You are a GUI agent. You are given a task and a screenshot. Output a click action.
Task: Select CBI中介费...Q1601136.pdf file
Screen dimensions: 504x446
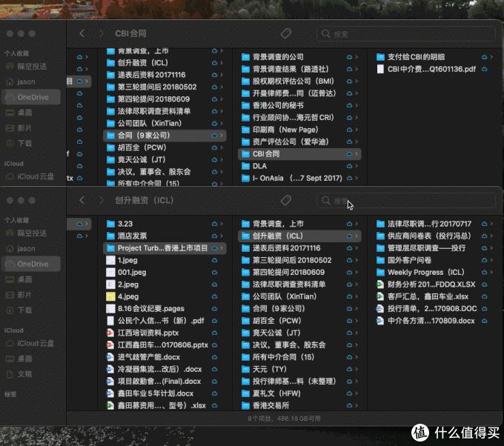point(431,69)
